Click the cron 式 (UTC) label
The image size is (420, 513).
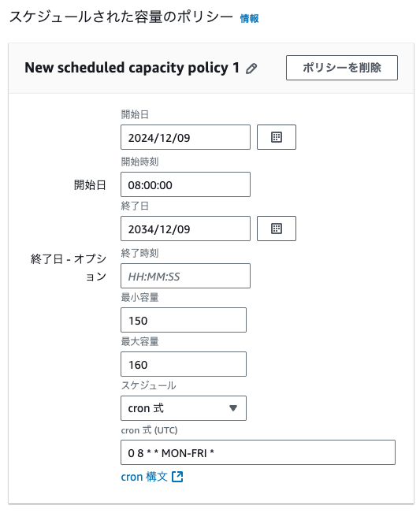(x=149, y=430)
